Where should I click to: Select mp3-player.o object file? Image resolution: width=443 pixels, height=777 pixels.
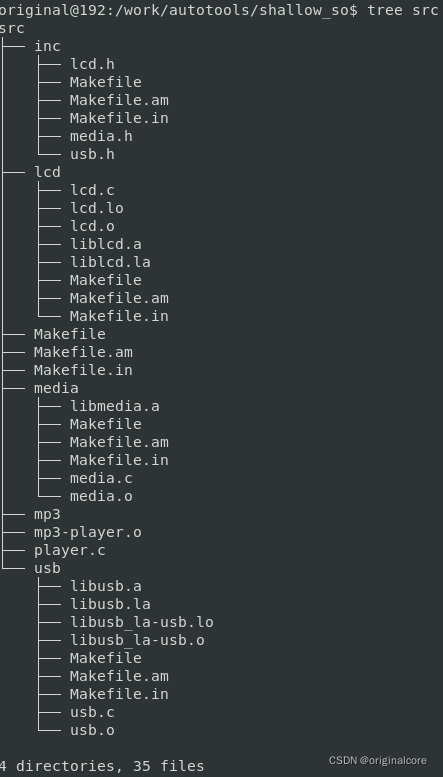88,532
